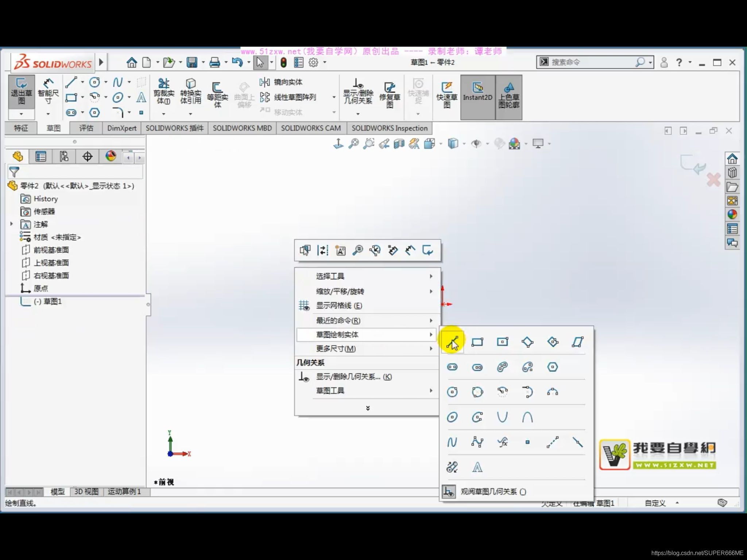Choose Centerline tool in flyout
Screen dimensions: 747x560
point(552,442)
